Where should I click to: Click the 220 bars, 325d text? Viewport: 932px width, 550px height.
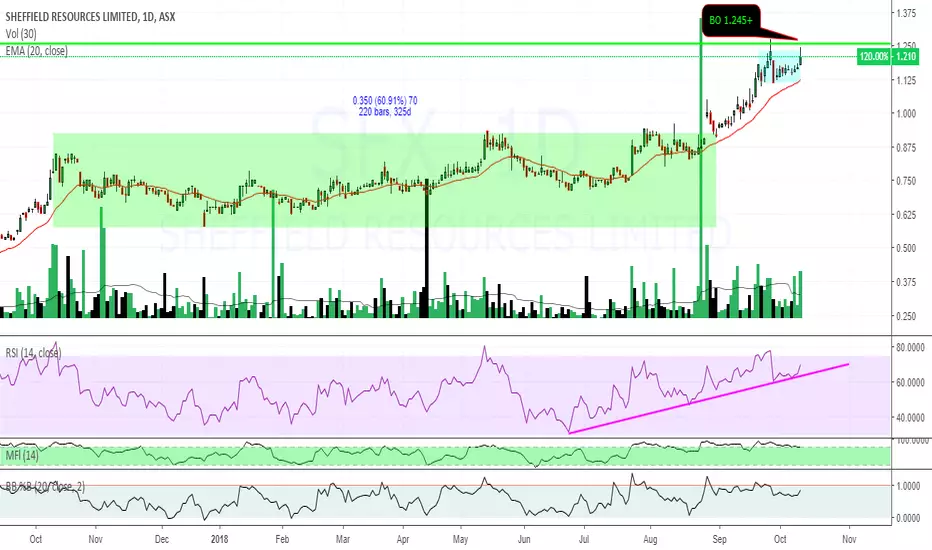coord(385,111)
